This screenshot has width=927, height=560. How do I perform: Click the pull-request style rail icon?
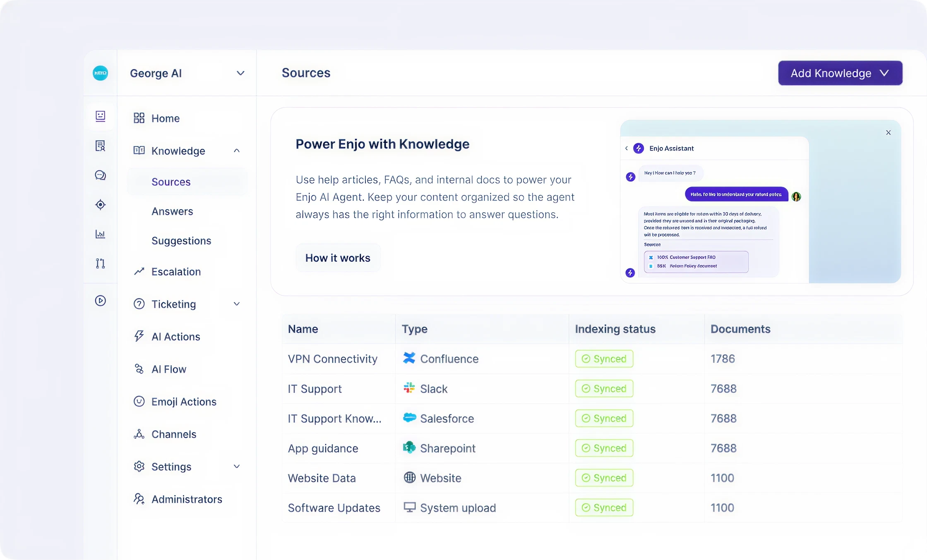[100, 263]
